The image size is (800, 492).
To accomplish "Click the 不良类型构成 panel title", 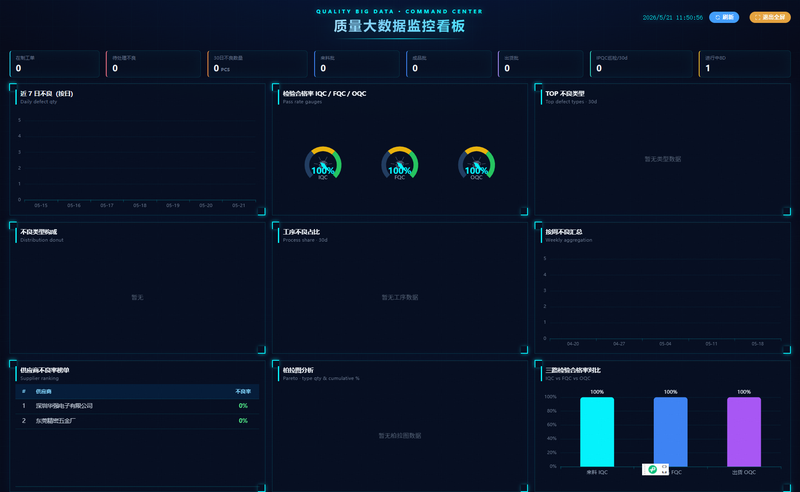I will point(39,232).
